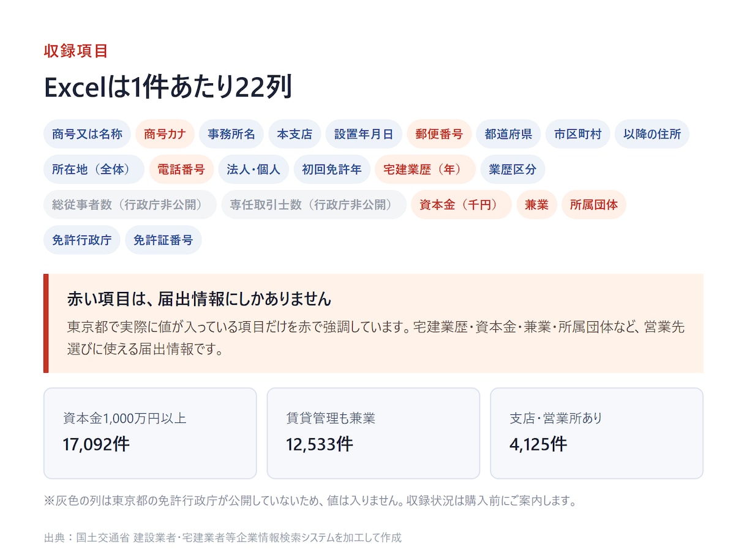Open the 賃貸管理も兼業 card
Viewport: 747px width, 560px height.
click(374, 433)
